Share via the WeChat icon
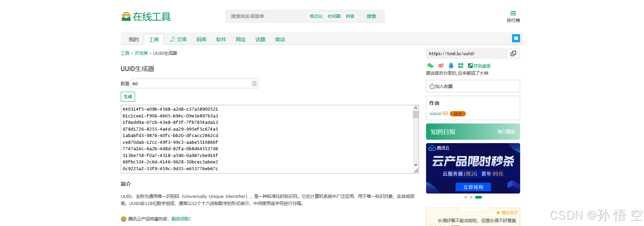 pos(430,66)
